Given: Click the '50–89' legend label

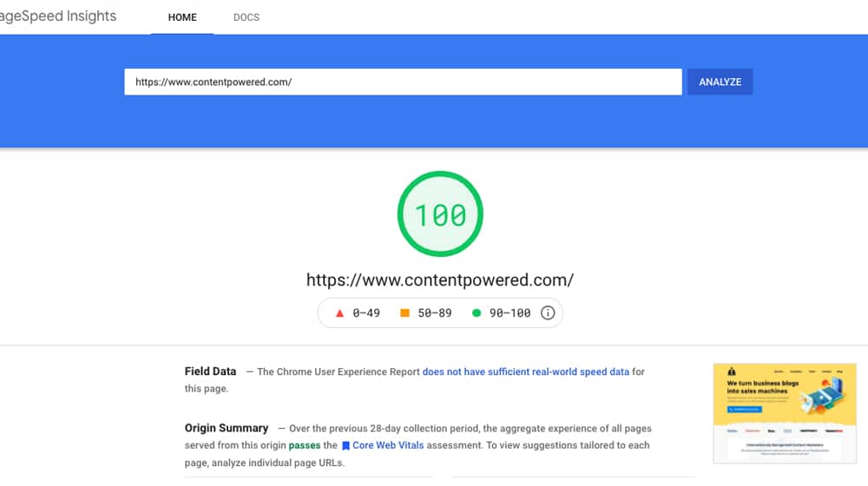Looking at the screenshot, I should [435, 313].
